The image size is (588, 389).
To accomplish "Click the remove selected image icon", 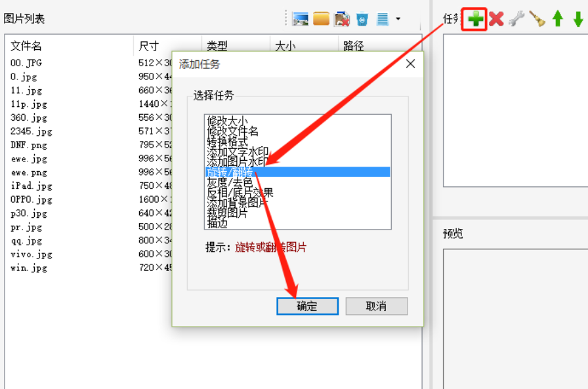I will pyautogui.click(x=342, y=19).
